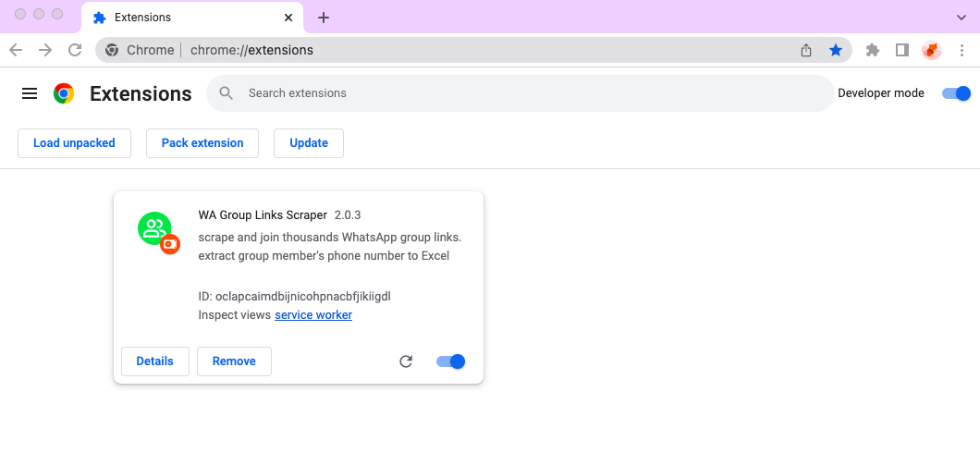This screenshot has height=453, width=980.
Task: Click the chrome://extensions address bar
Action: click(x=473, y=50)
